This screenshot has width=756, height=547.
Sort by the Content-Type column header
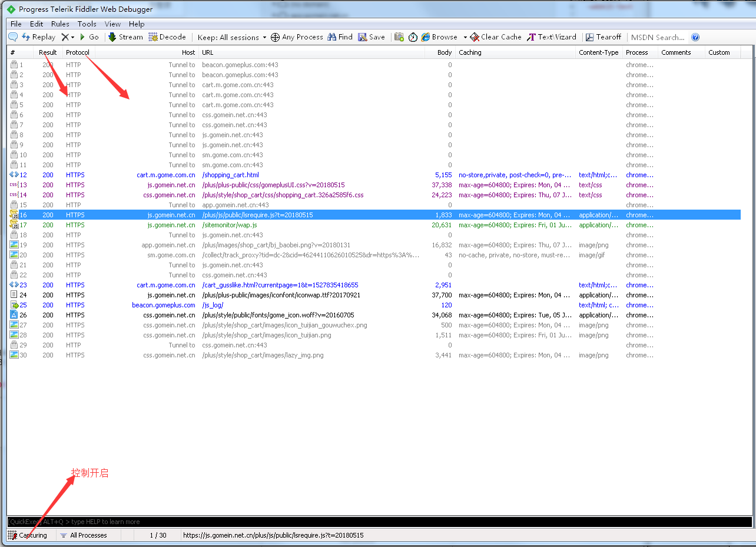pyautogui.click(x=599, y=52)
